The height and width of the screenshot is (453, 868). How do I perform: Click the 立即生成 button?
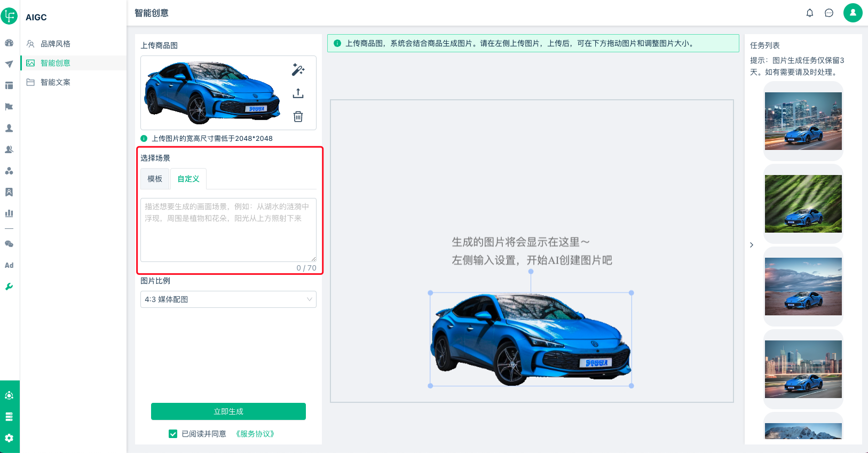pos(228,411)
